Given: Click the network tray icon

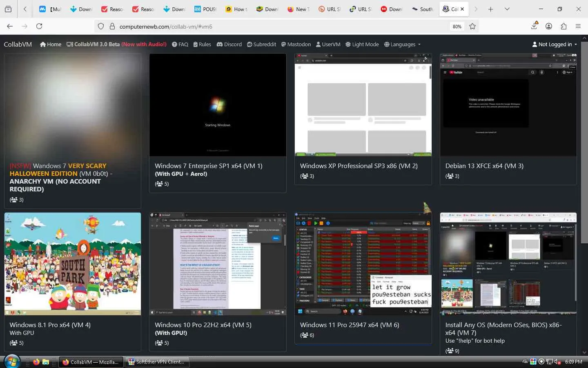Looking at the screenshot, I should pyautogui.click(x=550, y=362).
